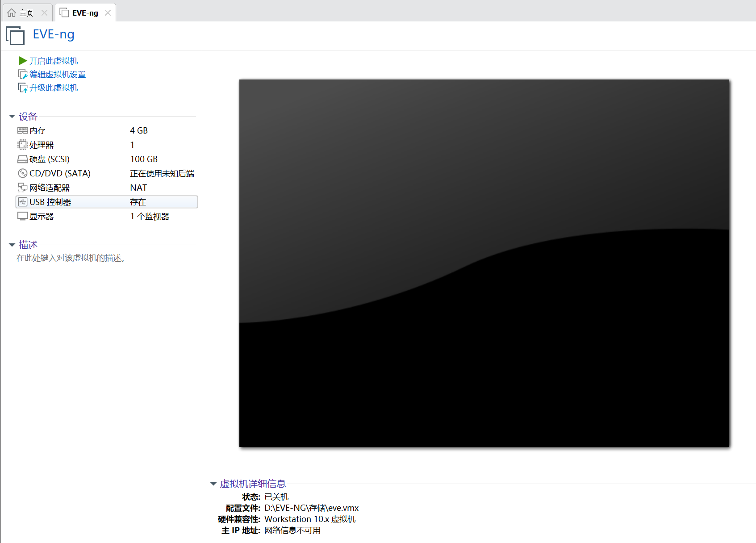Open the 硬盘 (SCSI) hard disk icon
The image size is (756, 543).
(22, 159)
